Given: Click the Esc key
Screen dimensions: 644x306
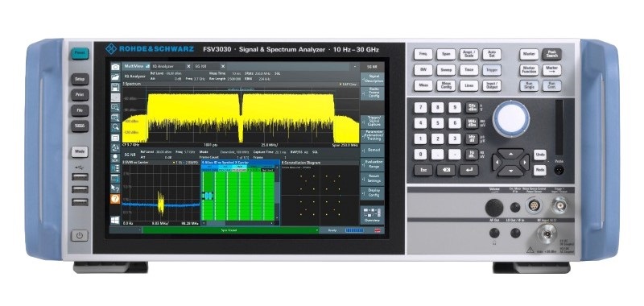Looking at the screenshot, I should [x=423, y=170].
